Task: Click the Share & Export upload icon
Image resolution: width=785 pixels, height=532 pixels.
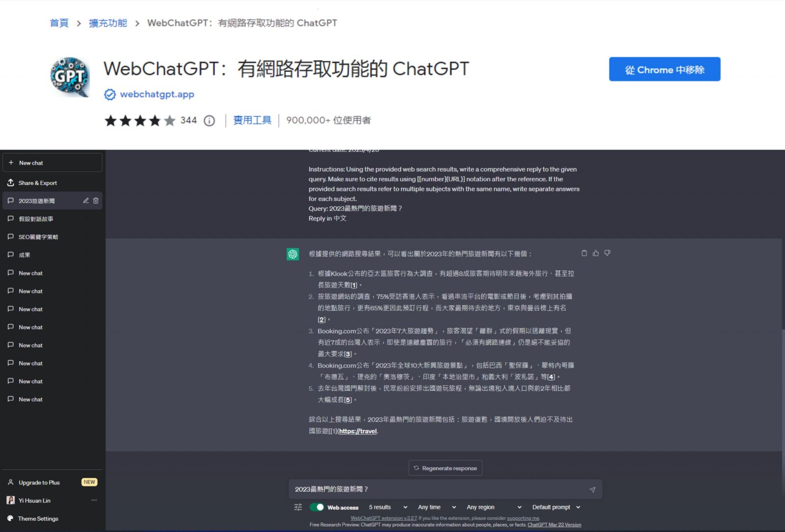Action: pos(11,183)
